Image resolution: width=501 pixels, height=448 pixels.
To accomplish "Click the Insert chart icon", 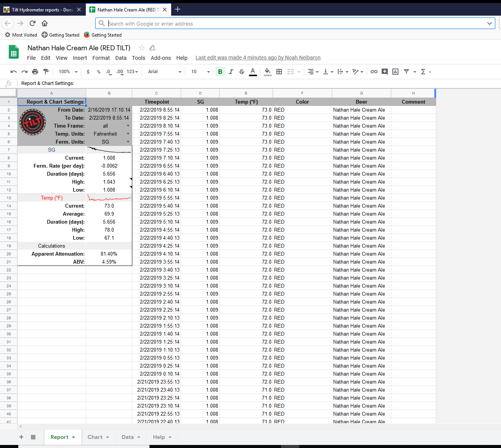I will tap(395, 72).
